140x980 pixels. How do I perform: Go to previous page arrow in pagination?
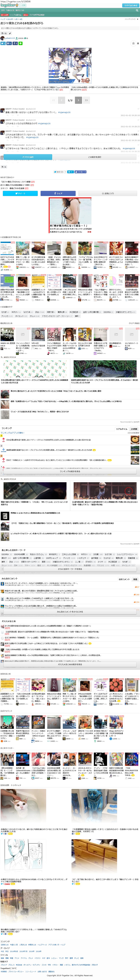pos(62,100)
